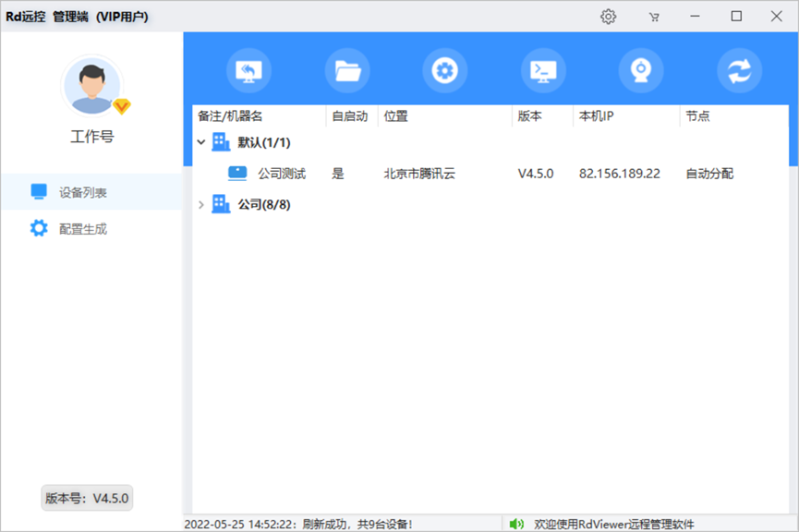
Task: Launch the remote terminal command icon
Action: click(x=543, y=70)
